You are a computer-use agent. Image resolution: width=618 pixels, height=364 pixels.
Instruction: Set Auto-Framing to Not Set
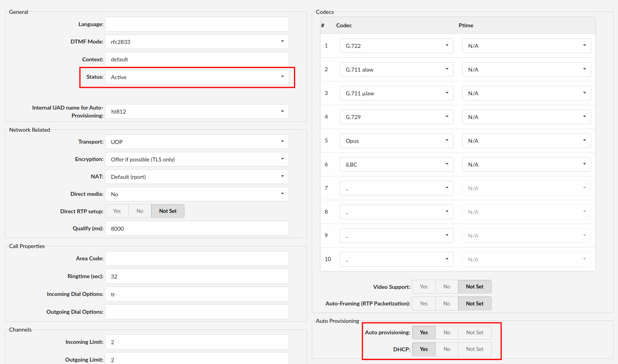475,303
